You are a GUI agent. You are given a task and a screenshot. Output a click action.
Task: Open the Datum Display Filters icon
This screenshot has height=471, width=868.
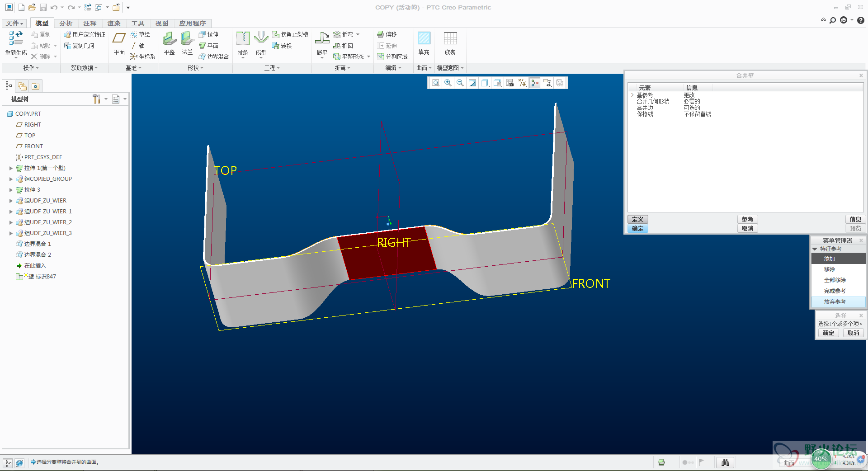pyautogui.click(x=523, y=83)
